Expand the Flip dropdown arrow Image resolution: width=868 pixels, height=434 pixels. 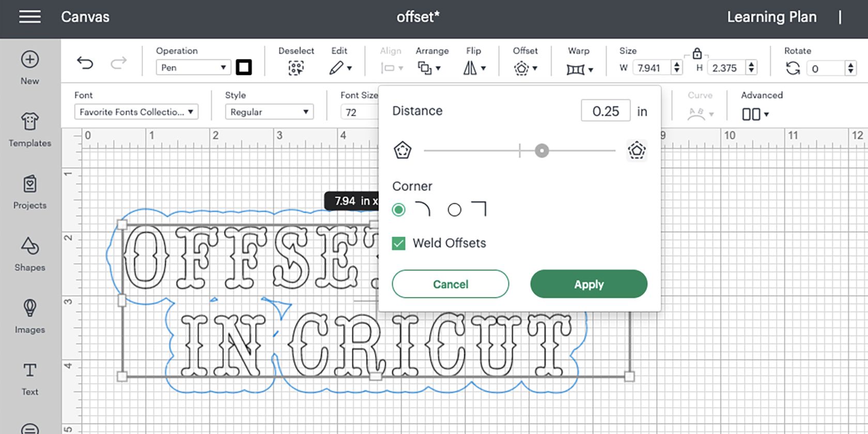pos(484,68)
